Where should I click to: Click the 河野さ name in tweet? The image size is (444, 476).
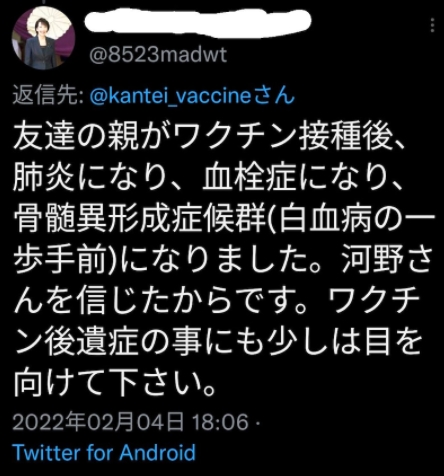click(x=387, y=260)
